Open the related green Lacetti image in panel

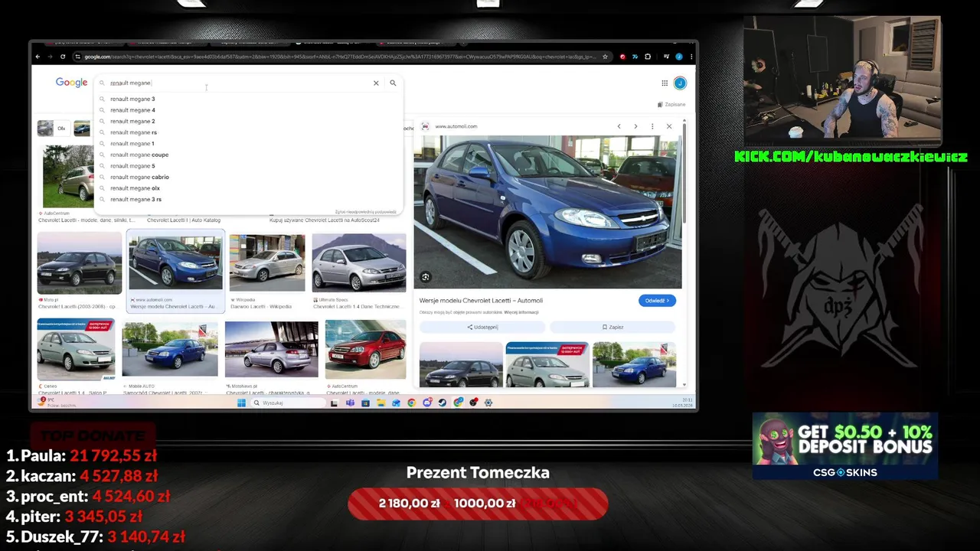click(547, 364)
